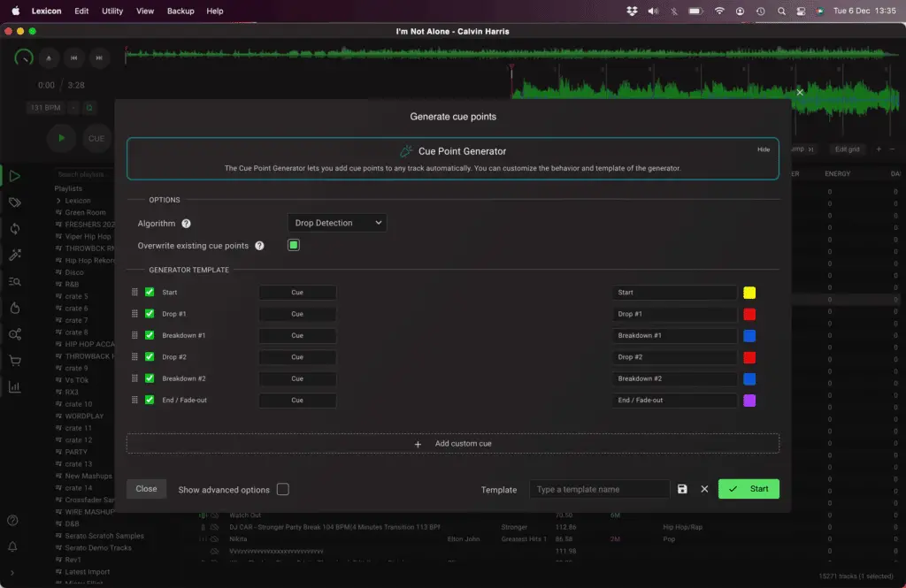Click the drag handle of the Breakdown #1 row
Viewport: 906px width, 588px height.
(134, 335)
